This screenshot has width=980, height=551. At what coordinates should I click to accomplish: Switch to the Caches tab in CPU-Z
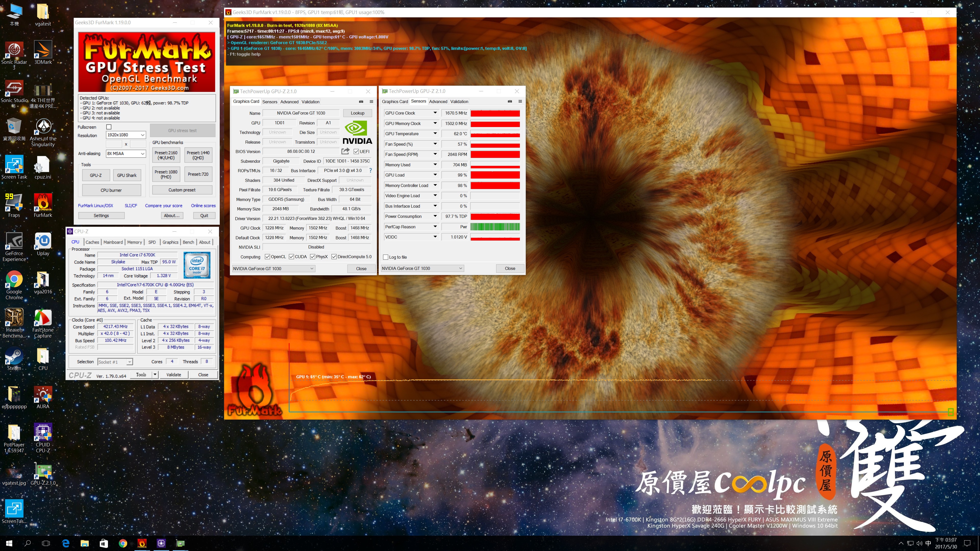pos(92,242)
